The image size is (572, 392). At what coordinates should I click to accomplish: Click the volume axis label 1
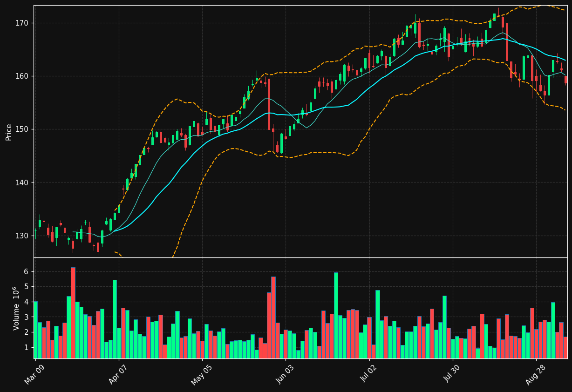click(x=26, y=348)
